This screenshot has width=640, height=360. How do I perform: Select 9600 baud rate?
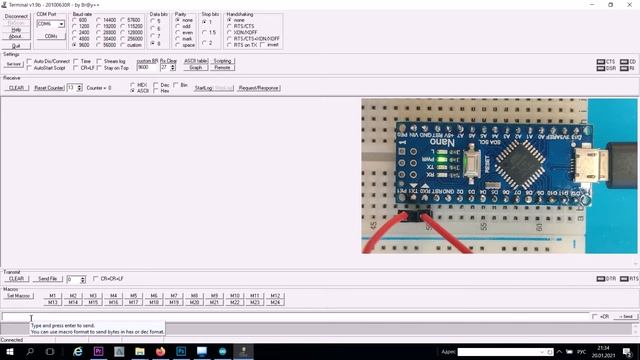(74, 45)
